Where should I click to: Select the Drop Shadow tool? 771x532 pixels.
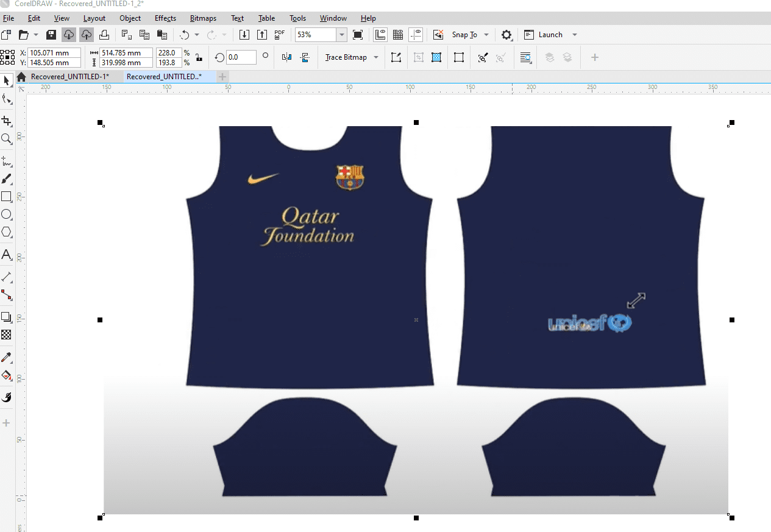[7, 317]
